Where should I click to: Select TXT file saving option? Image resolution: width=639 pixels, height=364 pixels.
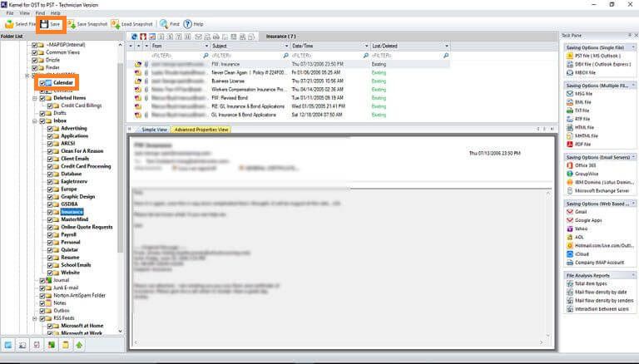click(578, 111)
